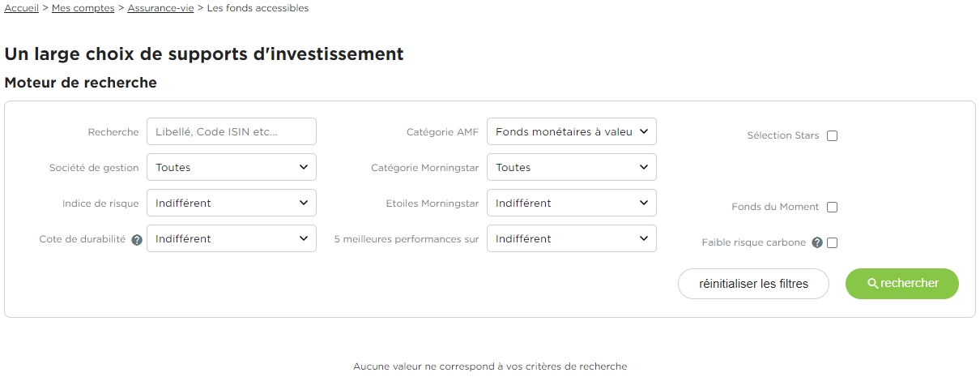
Task: Expand the Société de gestion dropdown
Action: (232, 167)
